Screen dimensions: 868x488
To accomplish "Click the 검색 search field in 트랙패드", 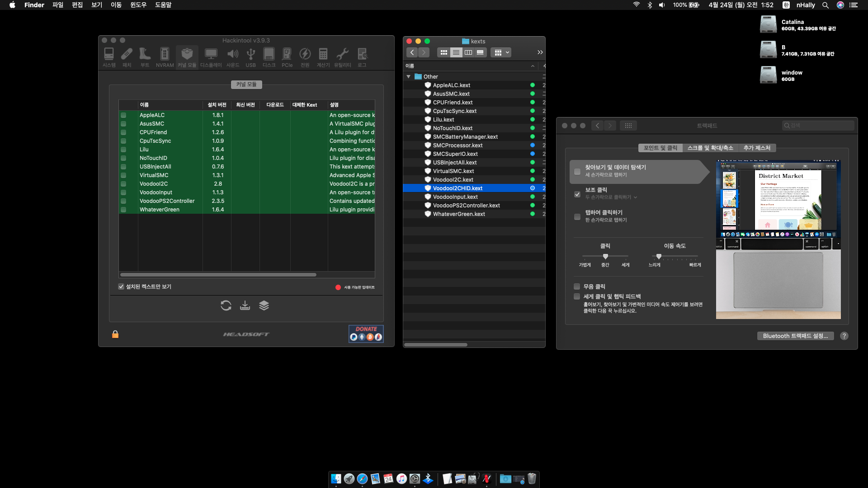I will pos(818,126).
